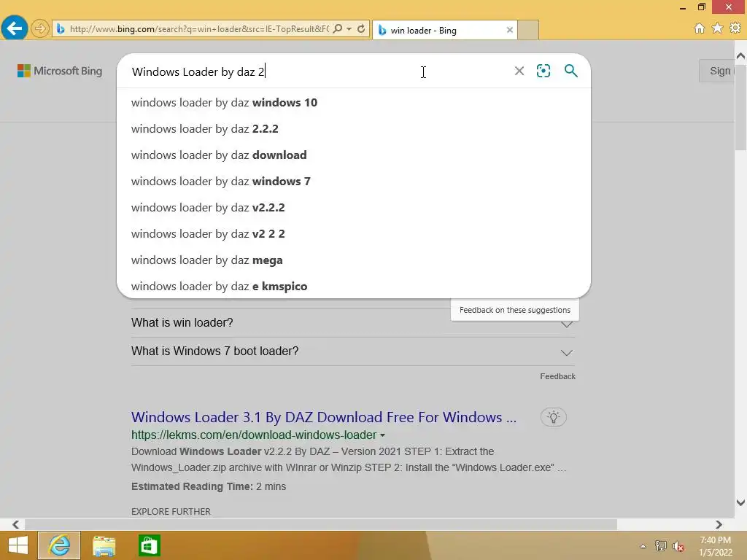Open visual search camera icon

pyautogui.click(x=543, y=71)
